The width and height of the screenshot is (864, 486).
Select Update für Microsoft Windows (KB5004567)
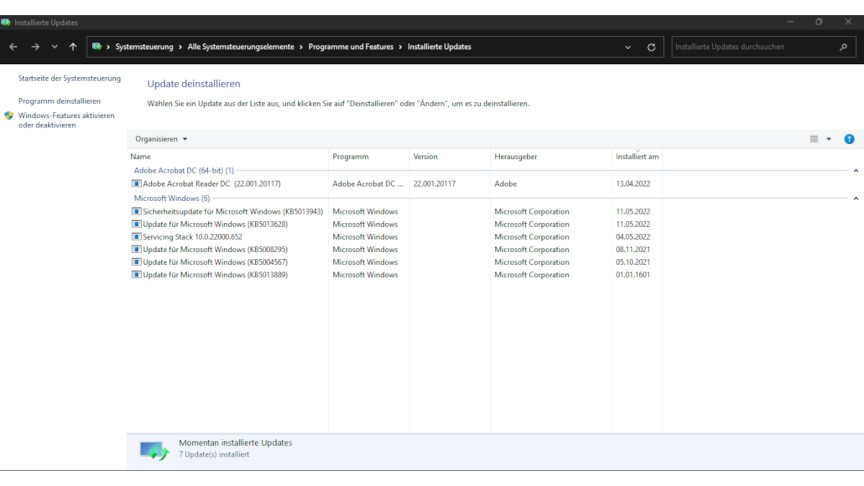coord(215,262)
